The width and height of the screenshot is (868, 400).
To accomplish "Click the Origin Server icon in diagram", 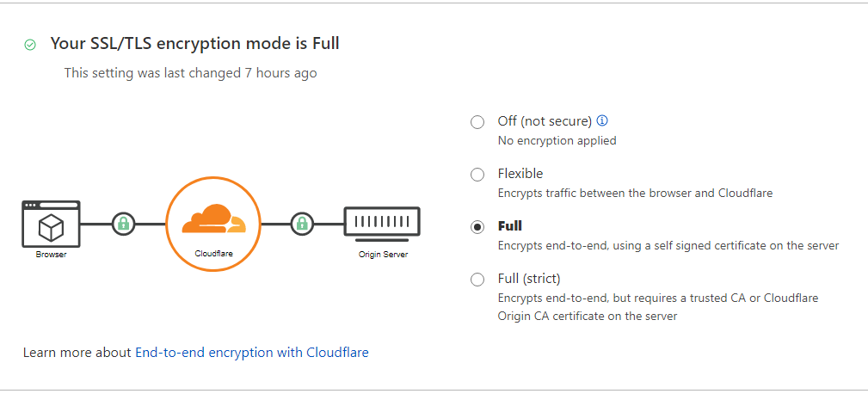I will pos(382,224).
